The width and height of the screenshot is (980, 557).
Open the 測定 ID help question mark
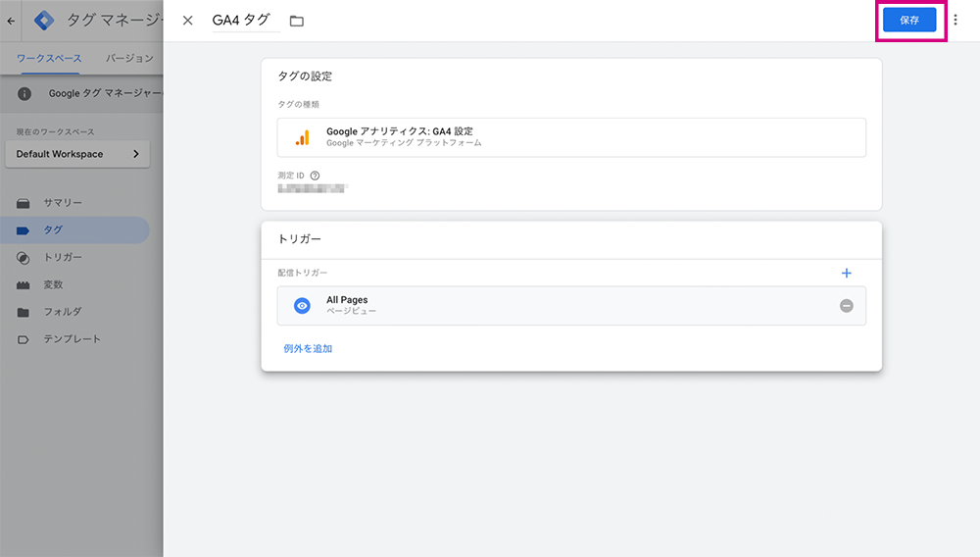(315, 176)
